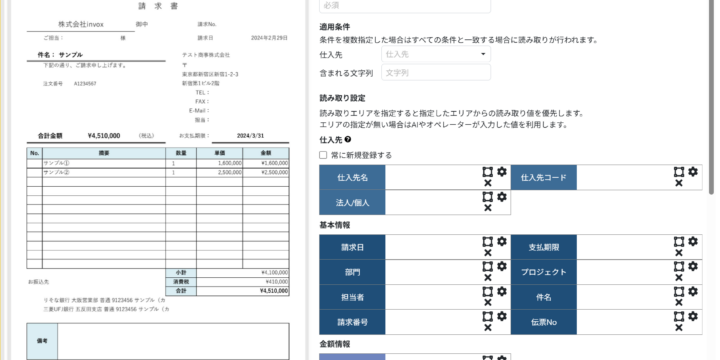Click area-select icon for 担当者 field

click(x=488, y=292)
